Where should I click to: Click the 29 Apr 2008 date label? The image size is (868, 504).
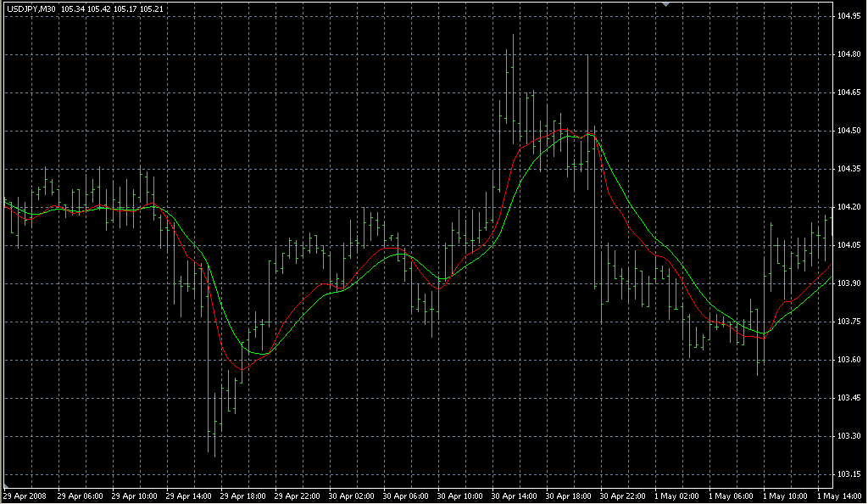25,496
